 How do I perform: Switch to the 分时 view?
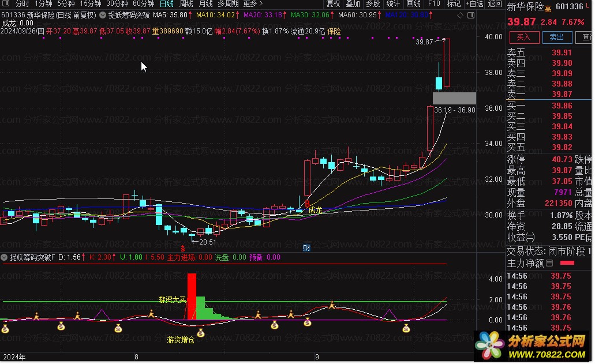pos(22,4)
